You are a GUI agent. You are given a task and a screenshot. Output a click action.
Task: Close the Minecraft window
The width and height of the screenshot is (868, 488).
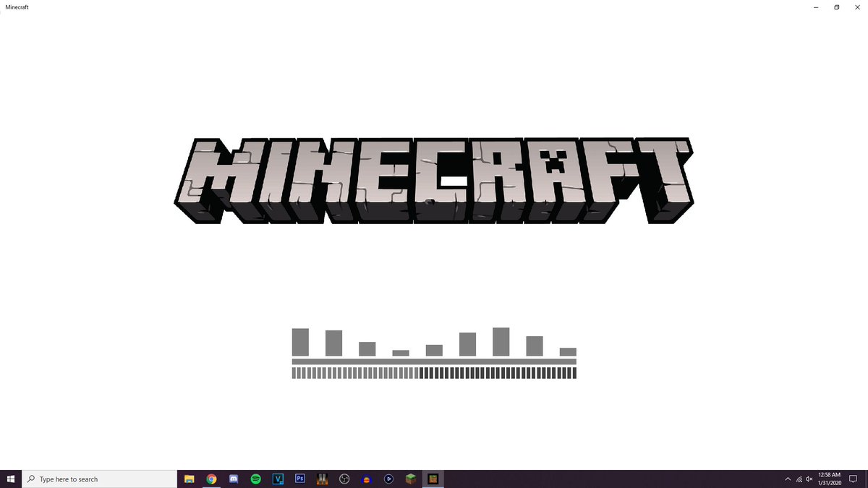coord(857,7)
